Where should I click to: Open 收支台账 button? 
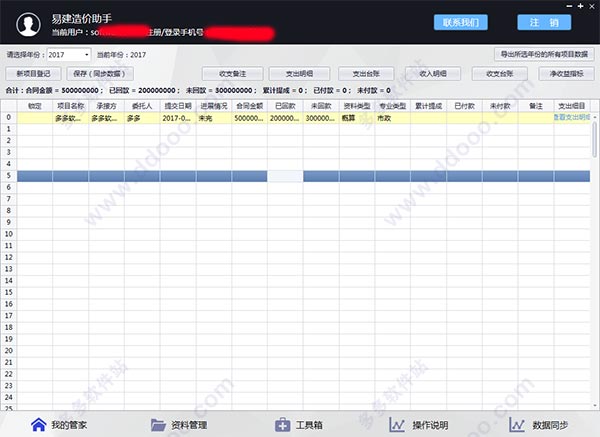500,73
